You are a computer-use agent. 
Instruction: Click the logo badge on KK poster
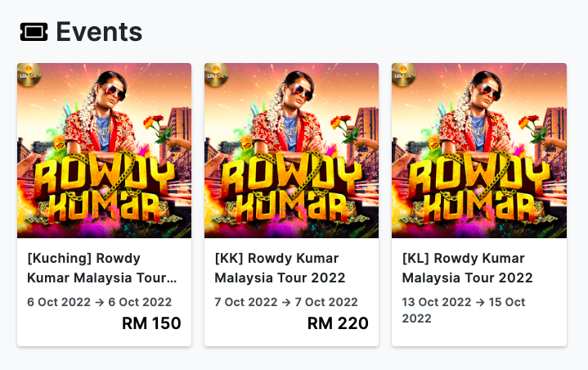click(x=215, y=74)
